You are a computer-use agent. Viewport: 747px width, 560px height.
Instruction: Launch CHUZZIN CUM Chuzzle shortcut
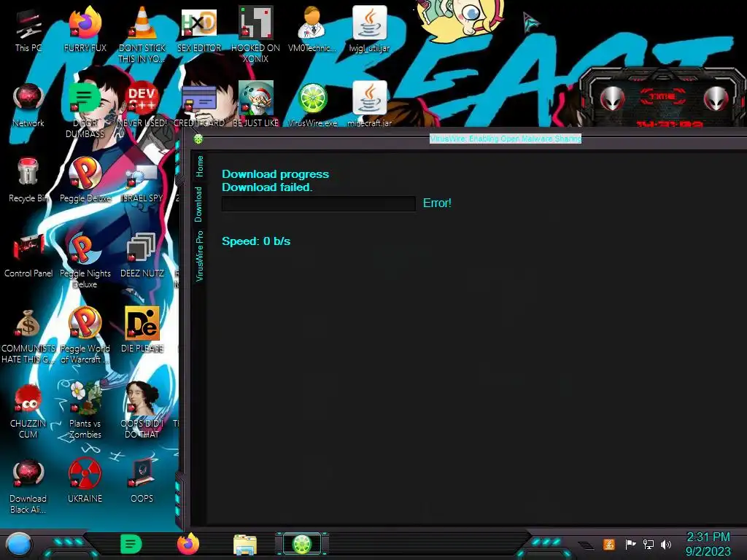point(28,411)
